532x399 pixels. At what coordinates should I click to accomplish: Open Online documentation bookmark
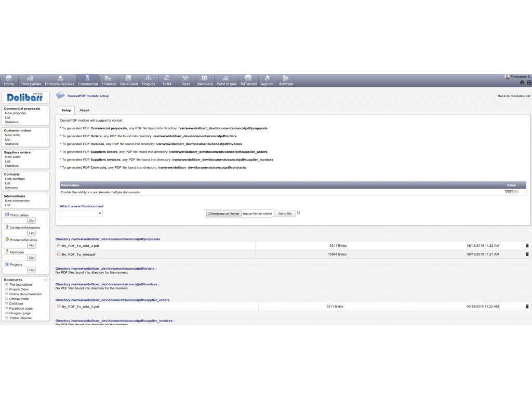[26, 294]
